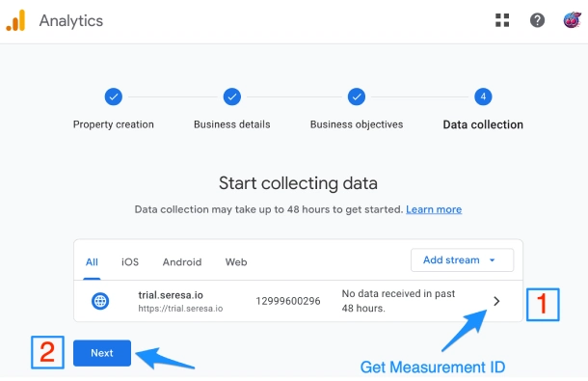This screenshot has height=381, width=588.
Task: Click the Data collection step label
Action: point(483,124)
